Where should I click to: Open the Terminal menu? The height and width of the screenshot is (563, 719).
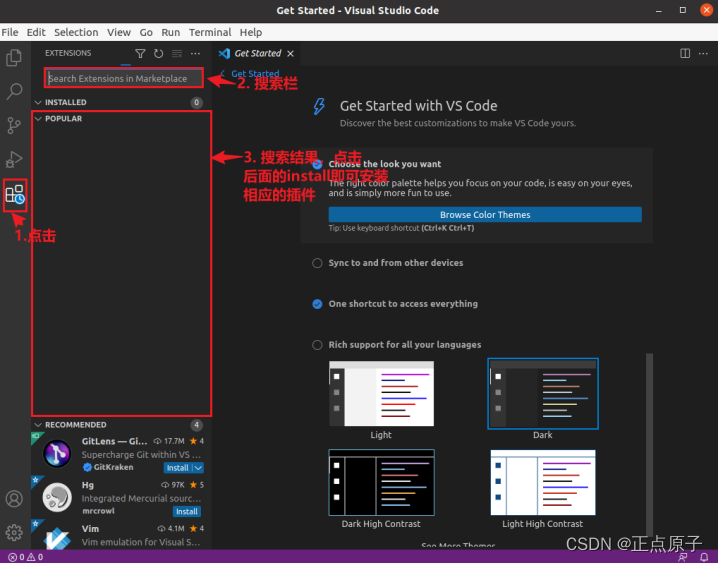point(210,33)
